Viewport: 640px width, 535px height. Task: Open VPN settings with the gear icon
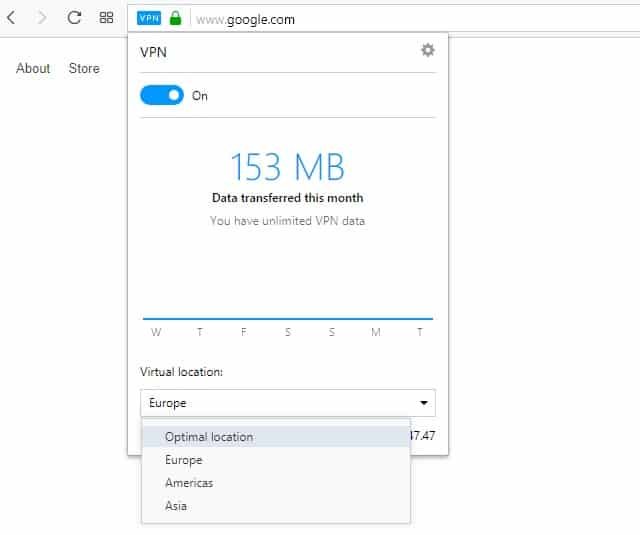pyautogui.click(x=428, y=50)
